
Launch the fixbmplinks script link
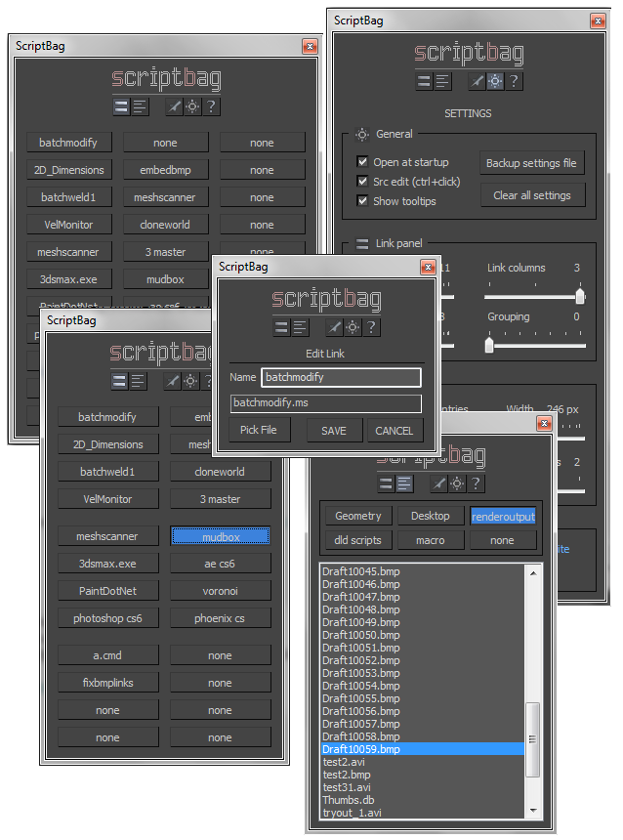pos(107,683)
